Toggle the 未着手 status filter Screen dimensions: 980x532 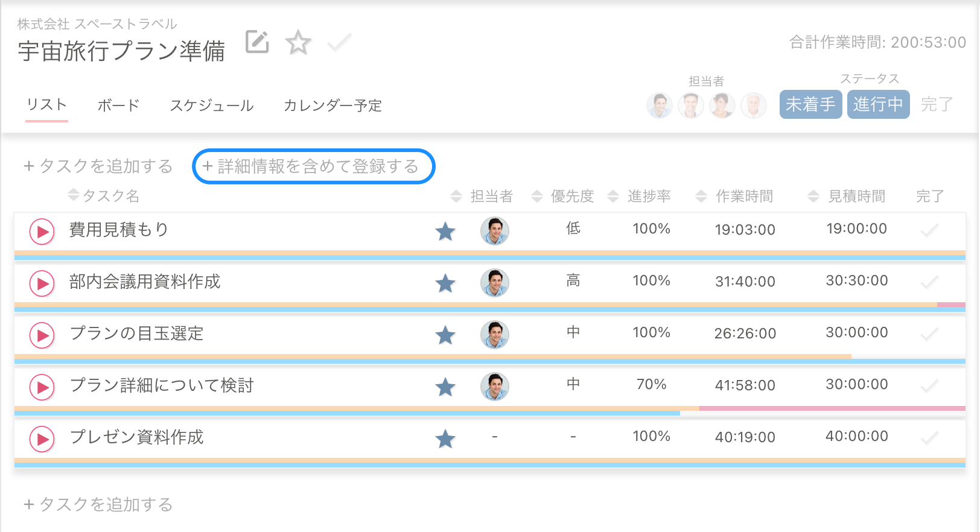click(810, 104)
